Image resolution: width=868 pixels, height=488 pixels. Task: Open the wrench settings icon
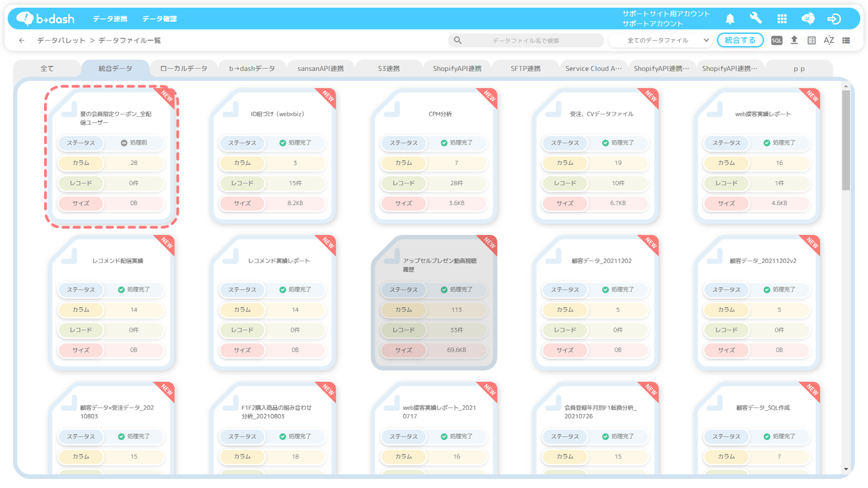click(755, 18)
